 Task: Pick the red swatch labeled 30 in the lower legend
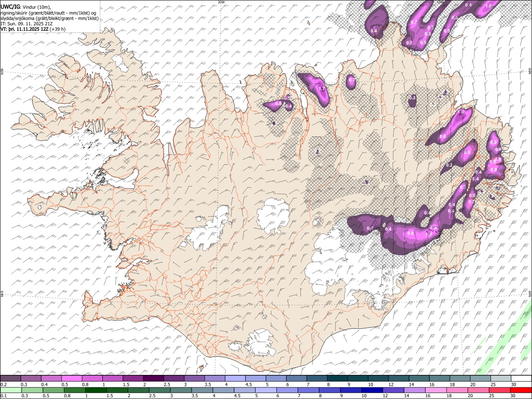pos(520,390)
